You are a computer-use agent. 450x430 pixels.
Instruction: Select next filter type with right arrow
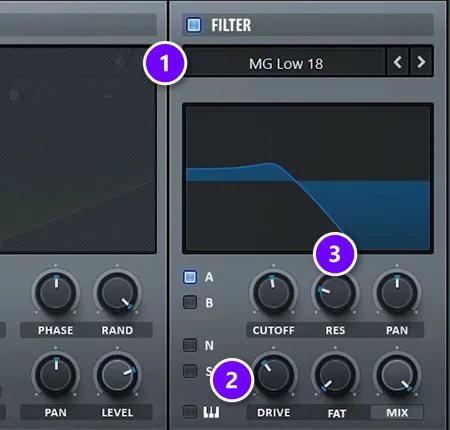(x=421, y=62)
